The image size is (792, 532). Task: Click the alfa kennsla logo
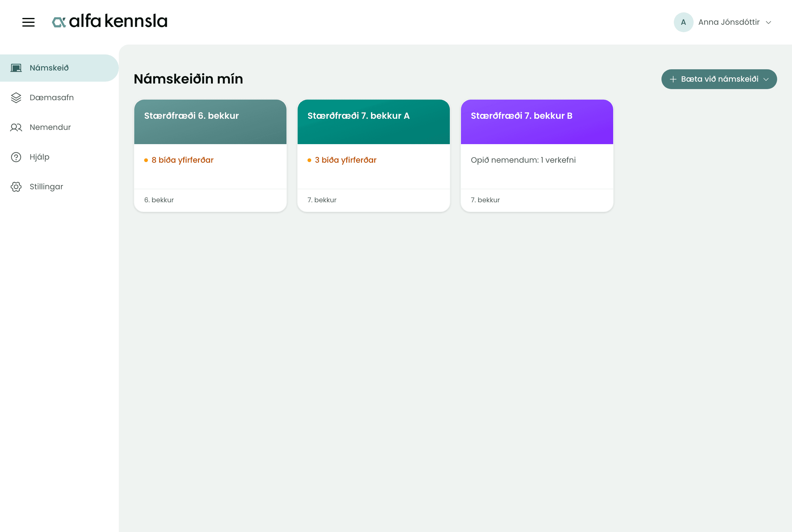coord(110,21)
